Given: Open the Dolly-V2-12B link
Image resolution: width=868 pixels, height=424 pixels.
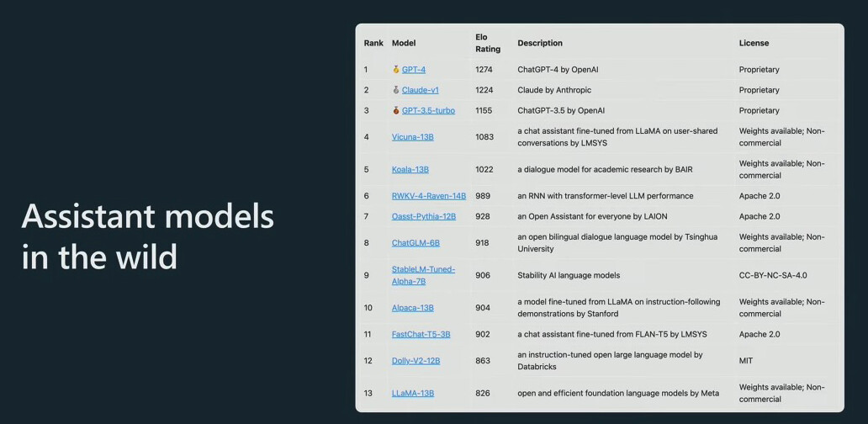Looking at the screenshot, I should pyautogui.click(x=415, y=360).
